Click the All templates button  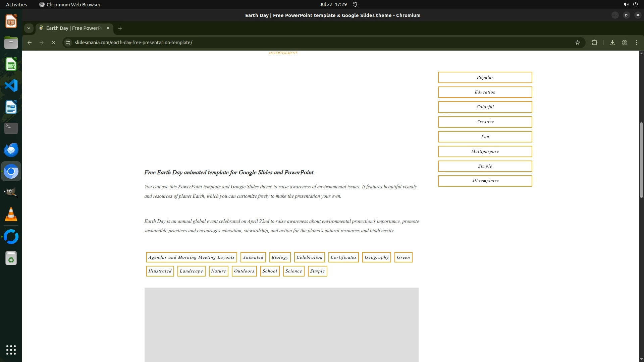[485, 181]
